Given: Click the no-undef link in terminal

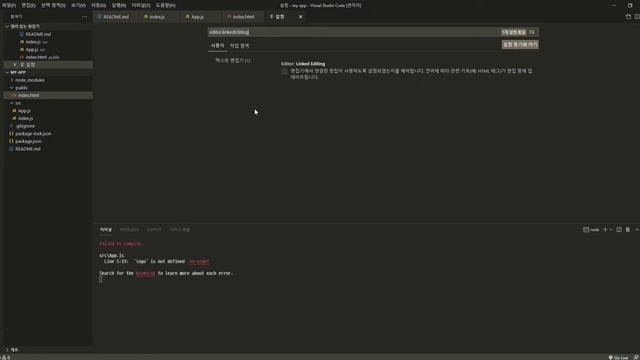Looking at the screenshot, I should pyautogui.click(x=199, y=262).
